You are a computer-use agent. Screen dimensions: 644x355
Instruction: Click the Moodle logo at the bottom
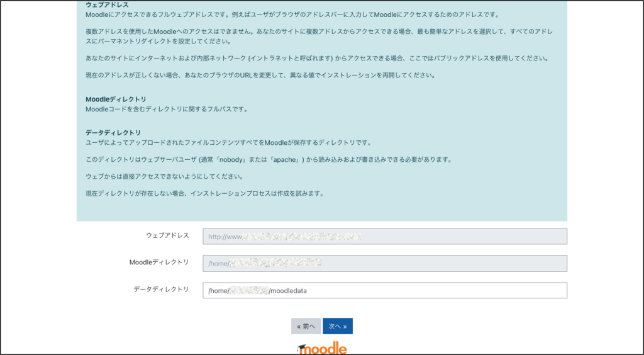[x=322, y=347]
